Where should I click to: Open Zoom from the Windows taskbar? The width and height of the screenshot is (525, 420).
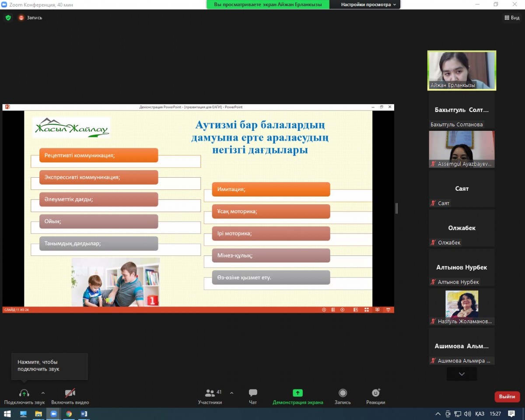(54, 414)
